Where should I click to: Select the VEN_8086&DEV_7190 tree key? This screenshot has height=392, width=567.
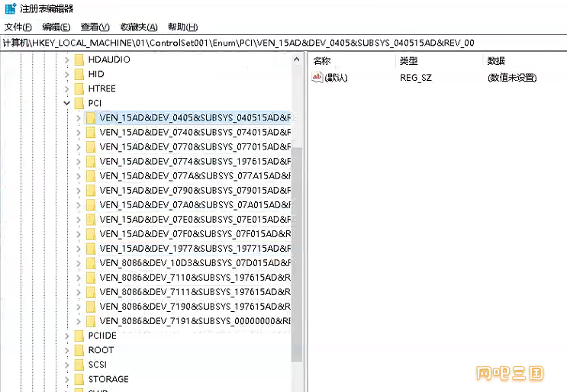(x=195, y=307)
